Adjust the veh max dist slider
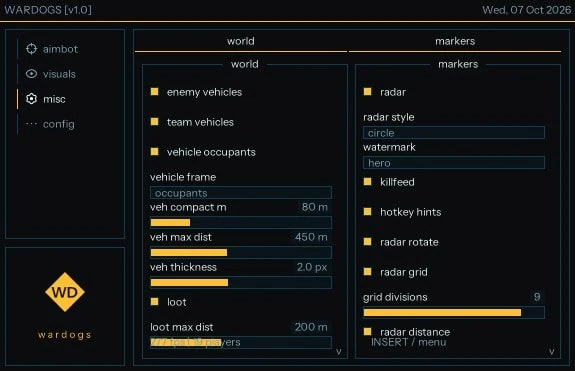This screenshot has width=575, height=371. [x=241, y=252]
